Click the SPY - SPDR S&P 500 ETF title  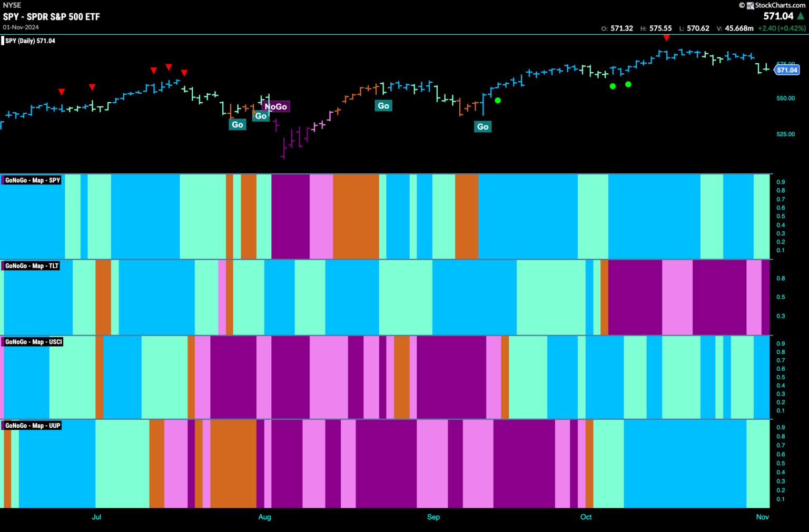tap(51, 16)
